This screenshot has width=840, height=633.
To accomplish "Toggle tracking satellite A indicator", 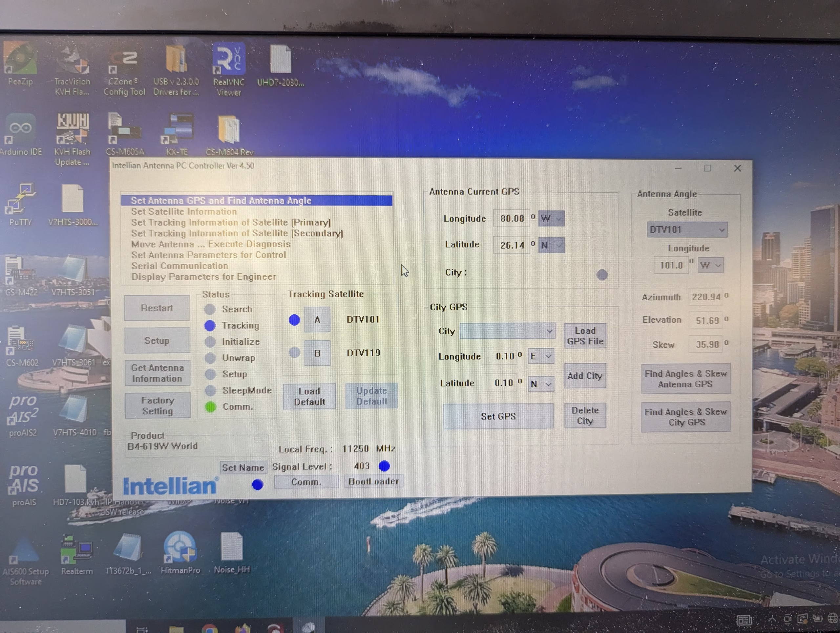I will (x=294, y=320).
